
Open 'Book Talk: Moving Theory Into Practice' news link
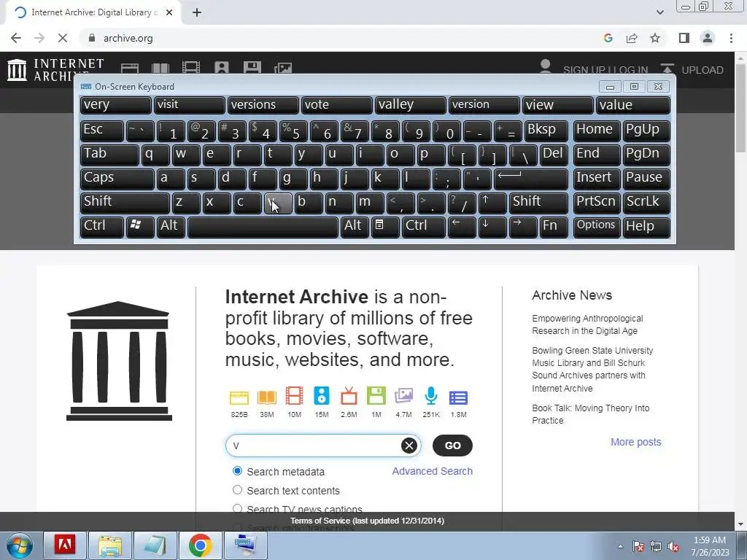coord(590,414)
